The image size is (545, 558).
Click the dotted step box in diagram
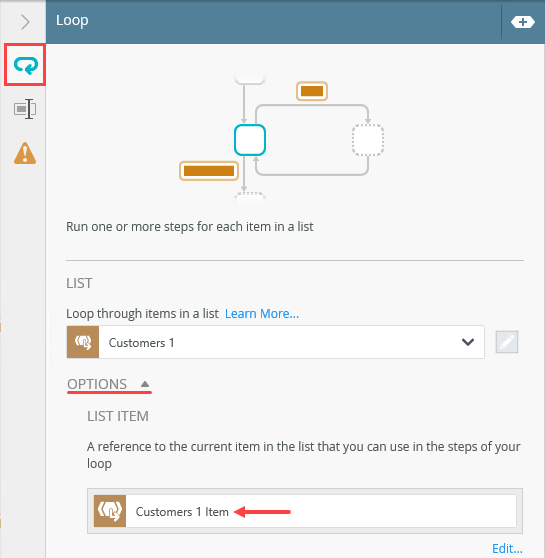coord(368,140)
